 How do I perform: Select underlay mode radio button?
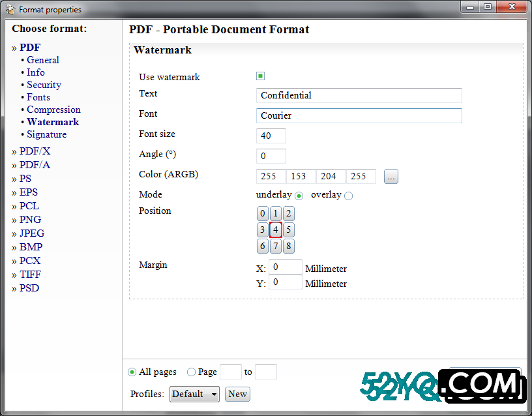pos(299,196)
